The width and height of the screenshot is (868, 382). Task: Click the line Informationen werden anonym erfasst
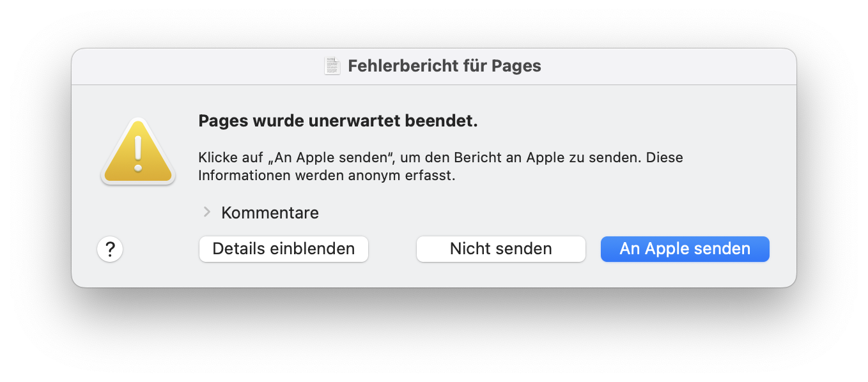(x=327, y=176)
